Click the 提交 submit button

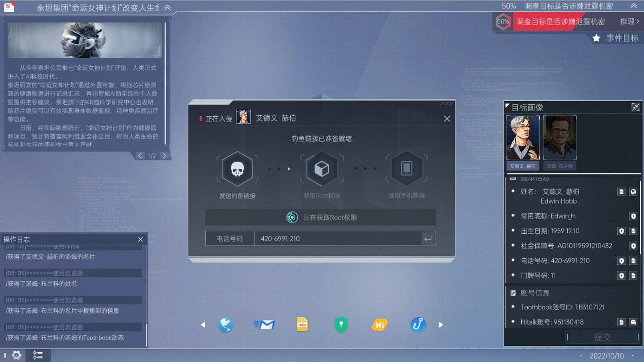click(x=603, y=338)
